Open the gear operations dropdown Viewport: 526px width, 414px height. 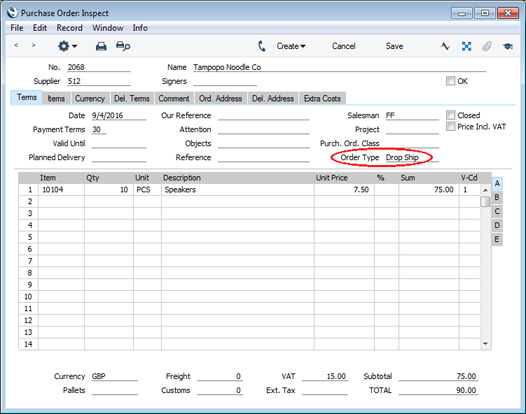(x=67, y=46)
